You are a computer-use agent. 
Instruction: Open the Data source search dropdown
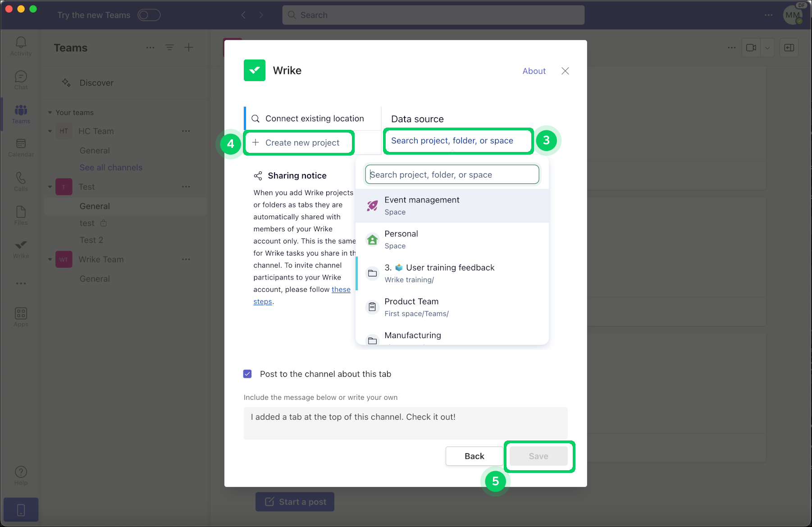tap(458, 141)
